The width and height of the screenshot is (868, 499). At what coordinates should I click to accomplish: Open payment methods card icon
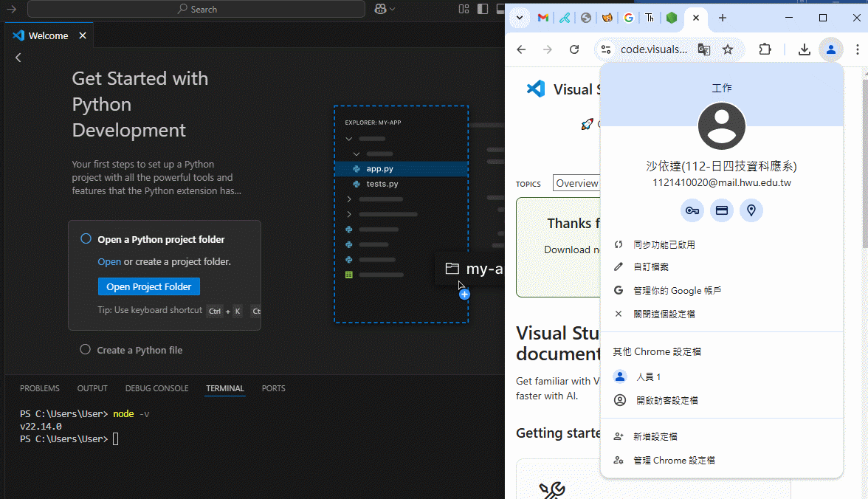click(722, 210)
